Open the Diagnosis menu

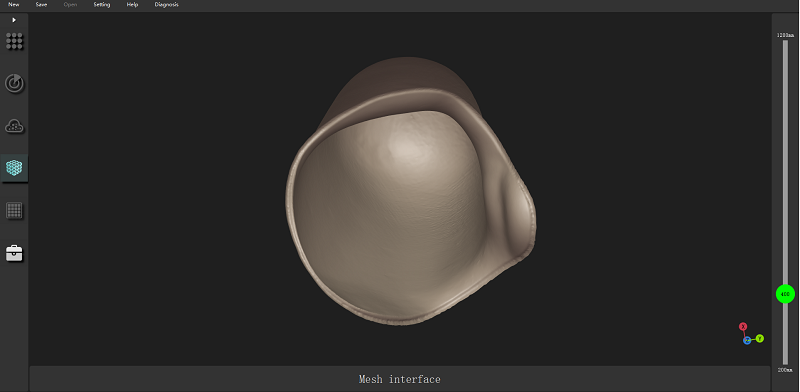point(166,5)
